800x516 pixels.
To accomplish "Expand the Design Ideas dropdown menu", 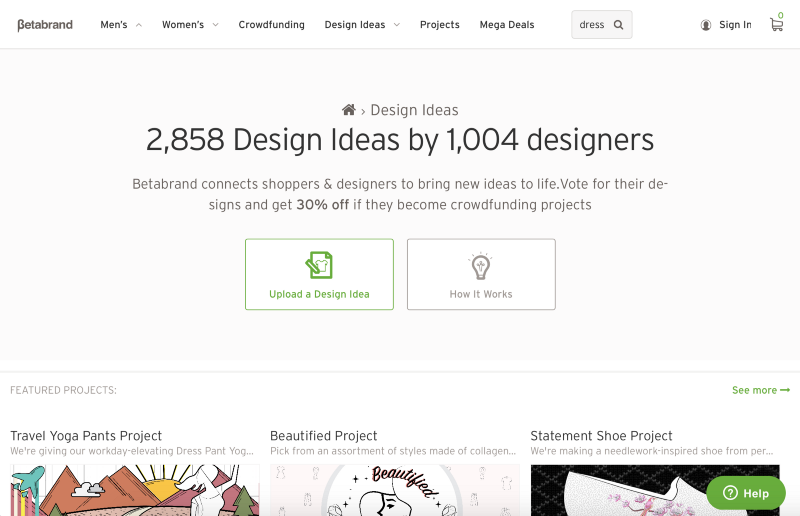I will point(362,25).
